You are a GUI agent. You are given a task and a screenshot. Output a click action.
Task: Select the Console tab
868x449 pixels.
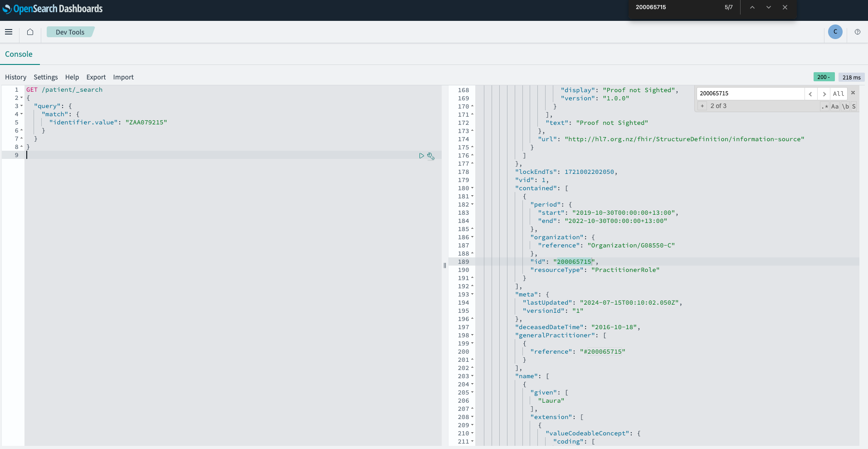[x=19, y=54]
